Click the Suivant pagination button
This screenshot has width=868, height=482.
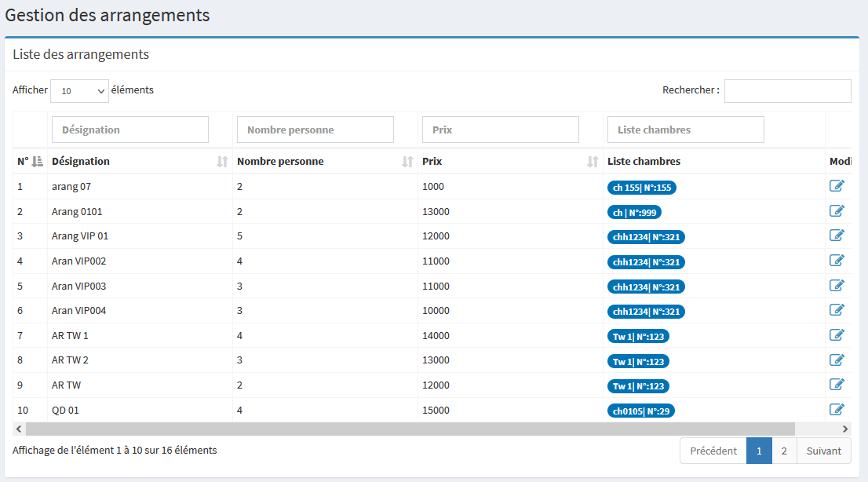[823, 451]
